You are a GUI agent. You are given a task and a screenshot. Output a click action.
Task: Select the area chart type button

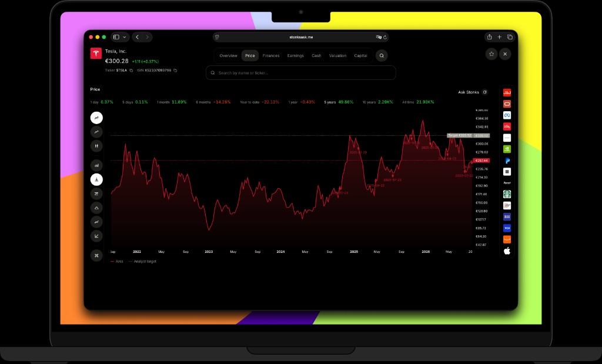click(96, 118)
